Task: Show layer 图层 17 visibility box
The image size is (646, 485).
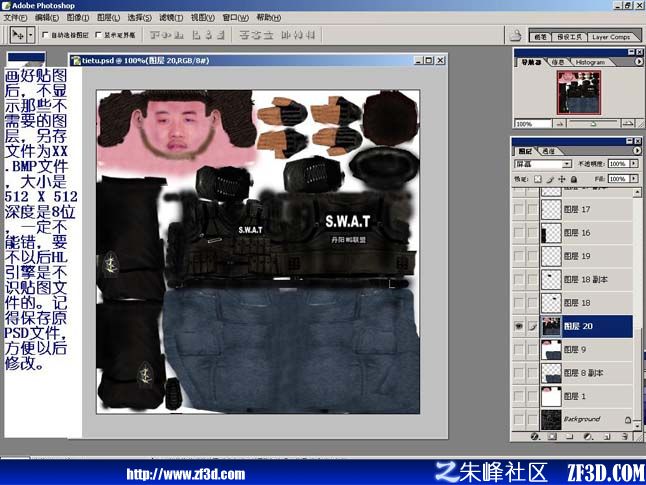Action: [x=518, y=209]
